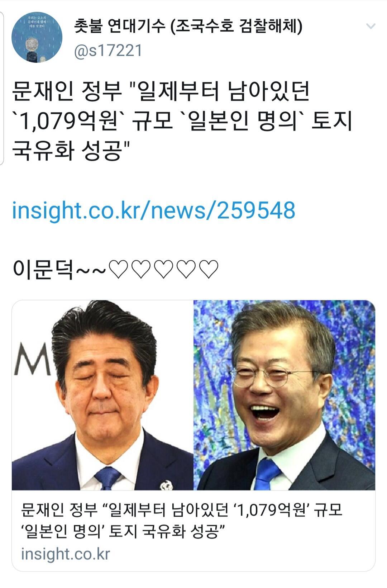Click the (조국수호 검찰해체) part of the name
Screen dimensions: 387x588
(235, 26)
